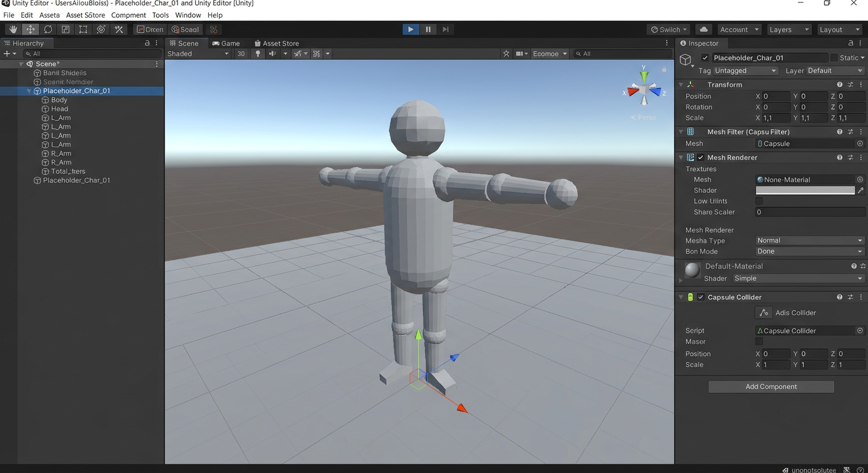Toggle the Scaal handle button

186,30
